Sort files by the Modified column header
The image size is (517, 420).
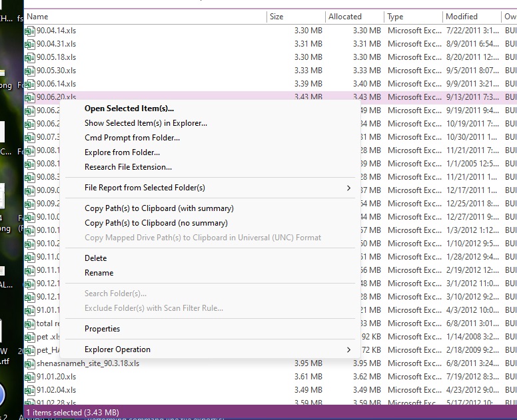[462, 17]
